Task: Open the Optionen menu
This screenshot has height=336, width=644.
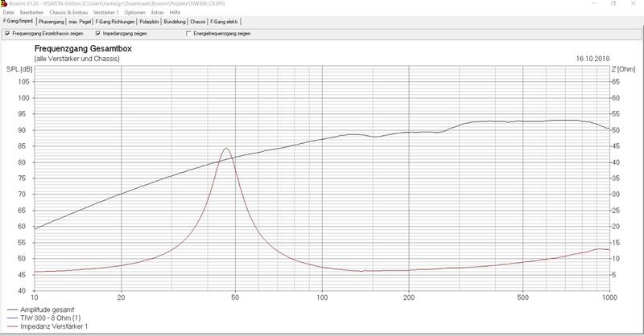Action: pos(134,13)
